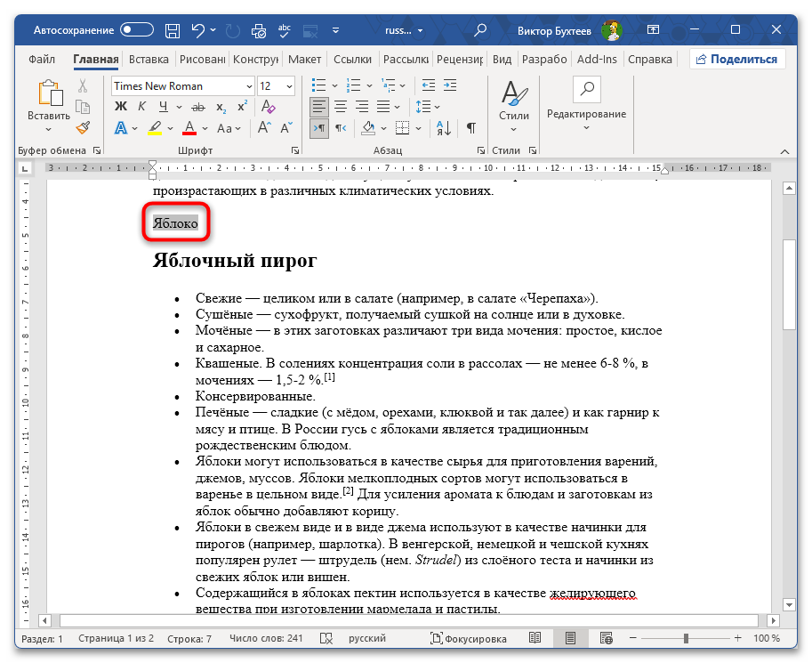
Task: Open the font size dropdown
Action: pyautogui.click(x=289, y=86)
